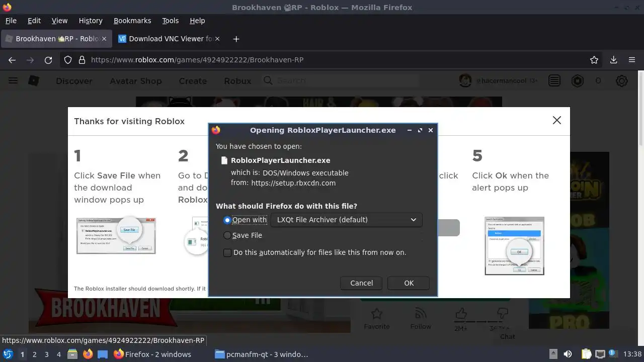Open site security padlock info

pos(82,60)
